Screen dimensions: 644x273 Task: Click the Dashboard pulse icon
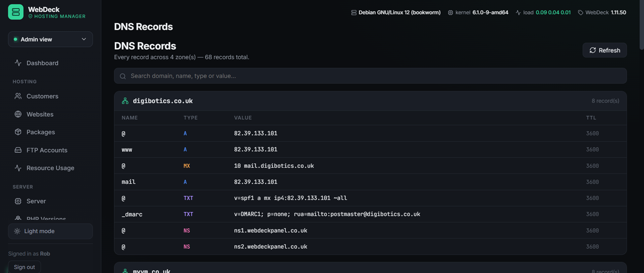coord(18,63)
